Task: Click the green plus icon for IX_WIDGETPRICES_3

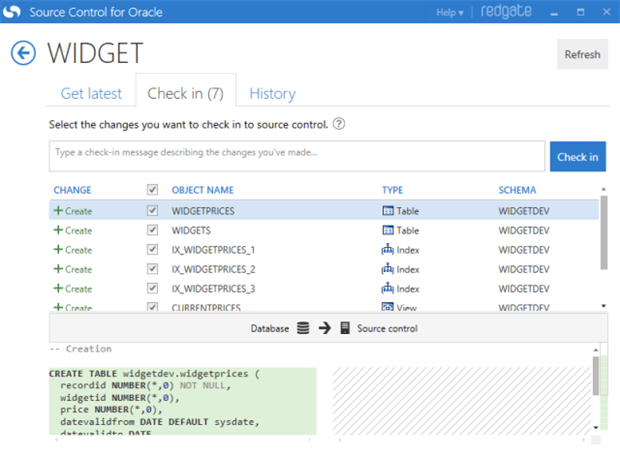Action: tap(58, 288)
